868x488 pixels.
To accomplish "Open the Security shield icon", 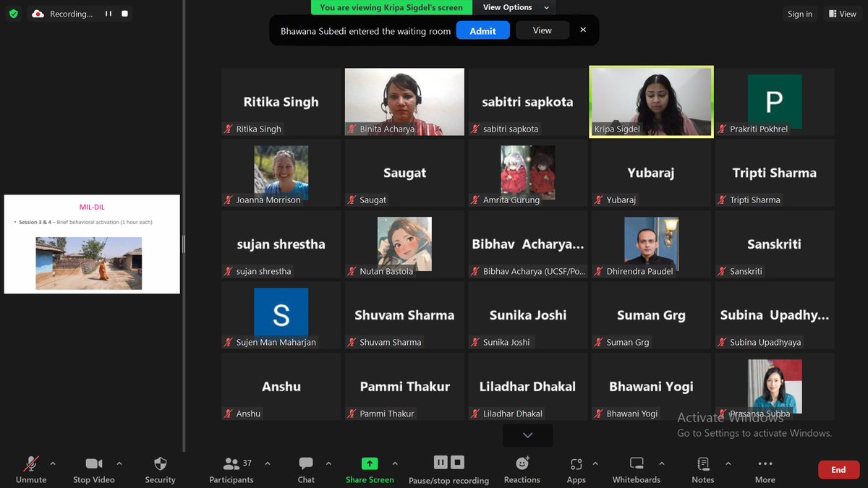I will pos(161,463).
